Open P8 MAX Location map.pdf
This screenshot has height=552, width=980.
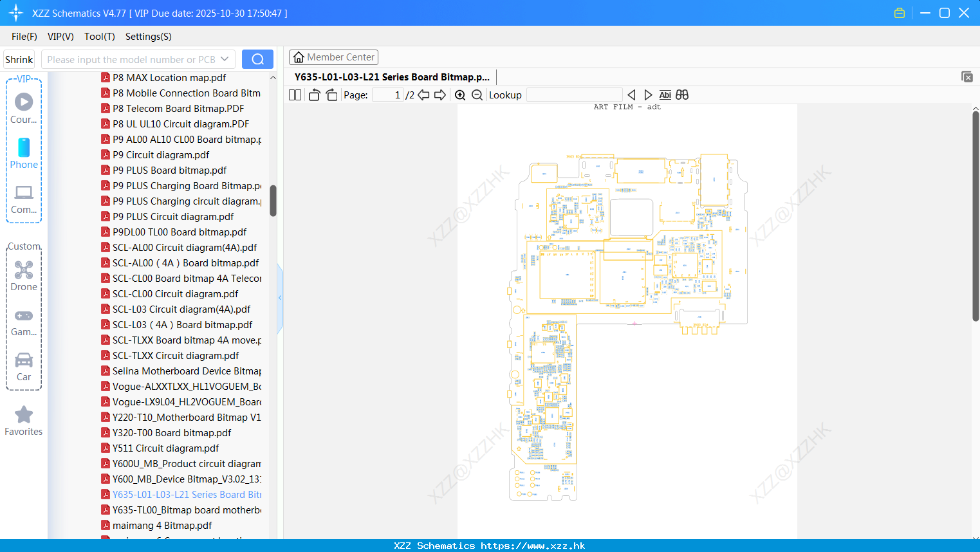coord(169,77)
